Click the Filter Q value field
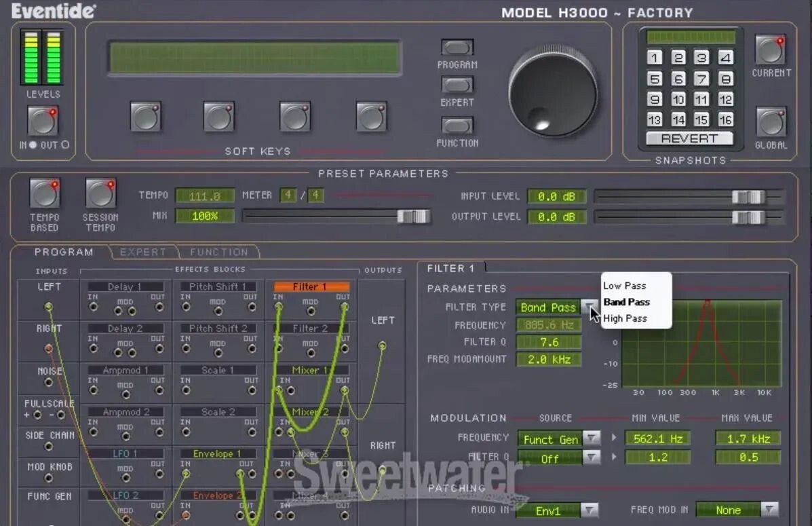The height and width of the screenshot is (526, 812). [549, 342]
